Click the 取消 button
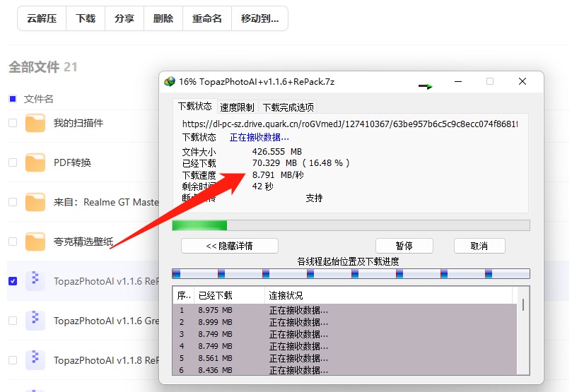 click(x=479, y=246)
